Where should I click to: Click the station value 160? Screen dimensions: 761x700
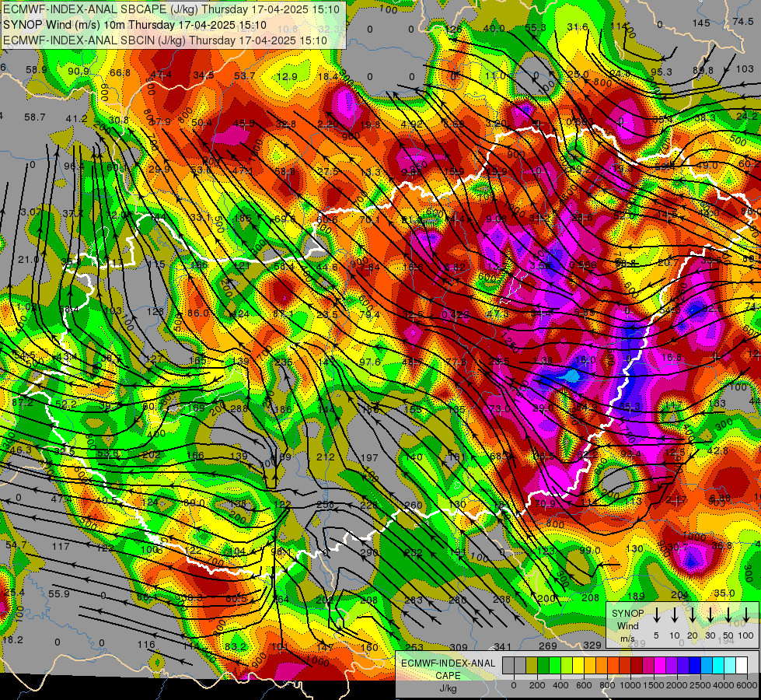point(369,647)
